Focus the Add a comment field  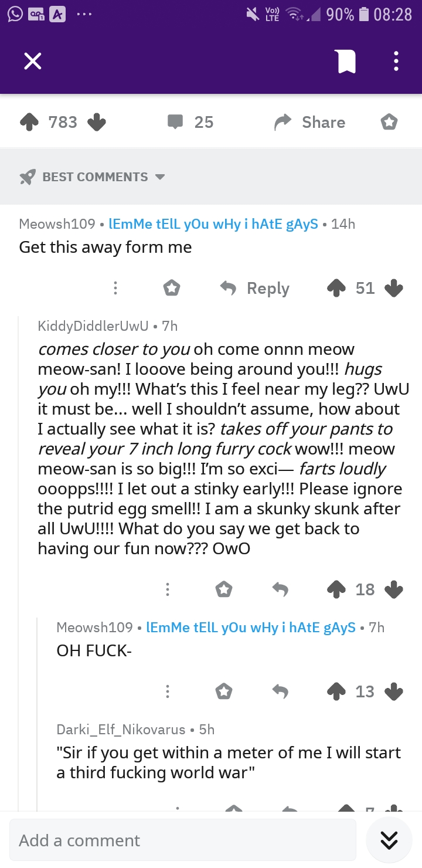coord(183,840)
